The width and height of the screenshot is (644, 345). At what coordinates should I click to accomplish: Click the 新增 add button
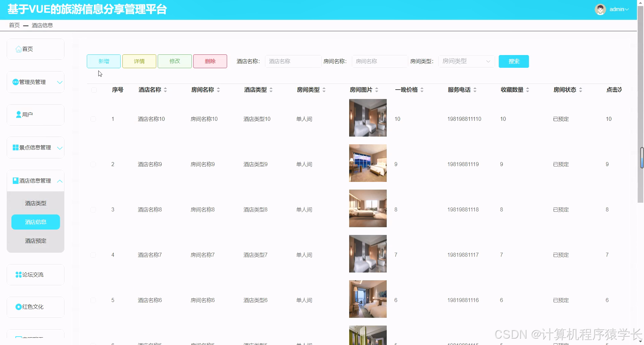tap(103, 61)
